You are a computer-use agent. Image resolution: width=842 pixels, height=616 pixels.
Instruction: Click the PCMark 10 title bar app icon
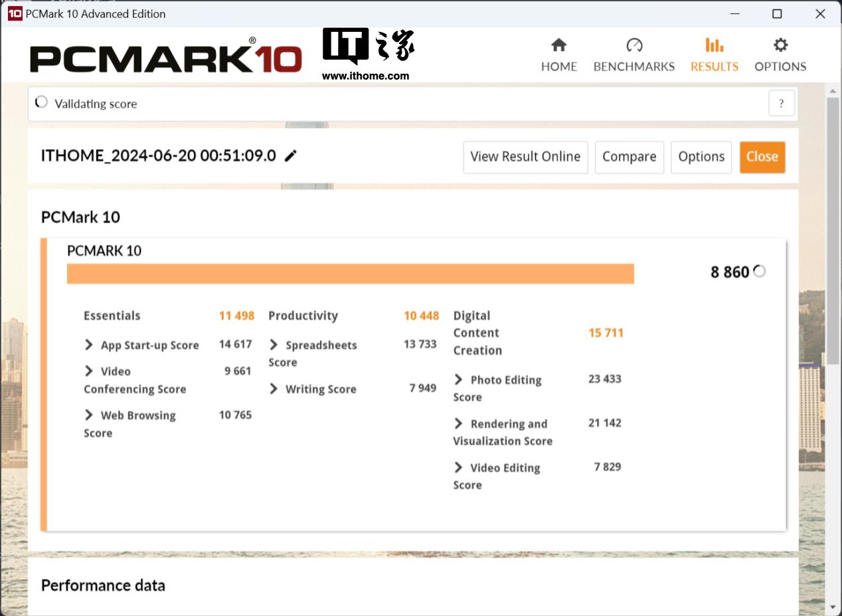click(x=14, y=14)
